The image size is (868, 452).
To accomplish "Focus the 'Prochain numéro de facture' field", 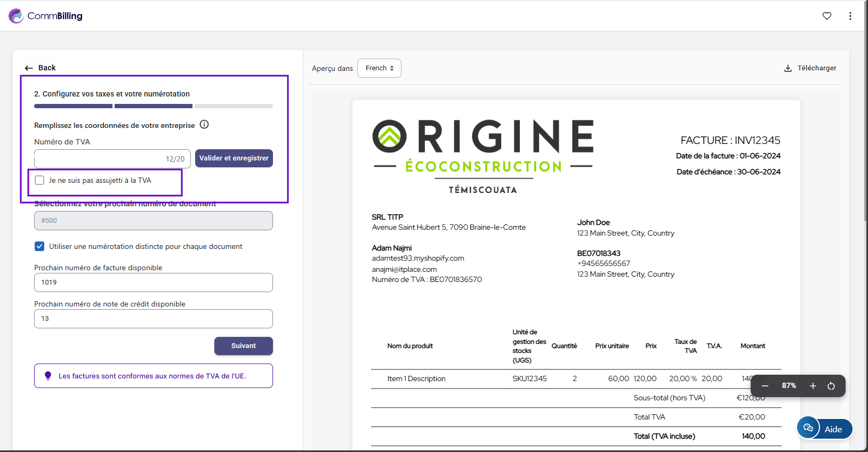I will click(x=153, y=282).
